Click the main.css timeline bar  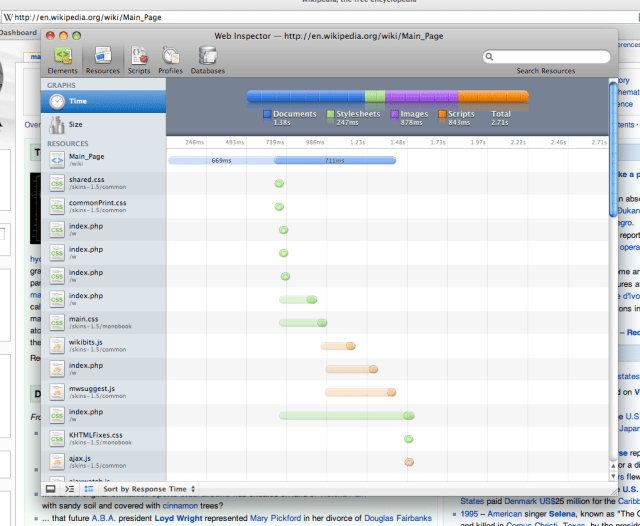303,323
